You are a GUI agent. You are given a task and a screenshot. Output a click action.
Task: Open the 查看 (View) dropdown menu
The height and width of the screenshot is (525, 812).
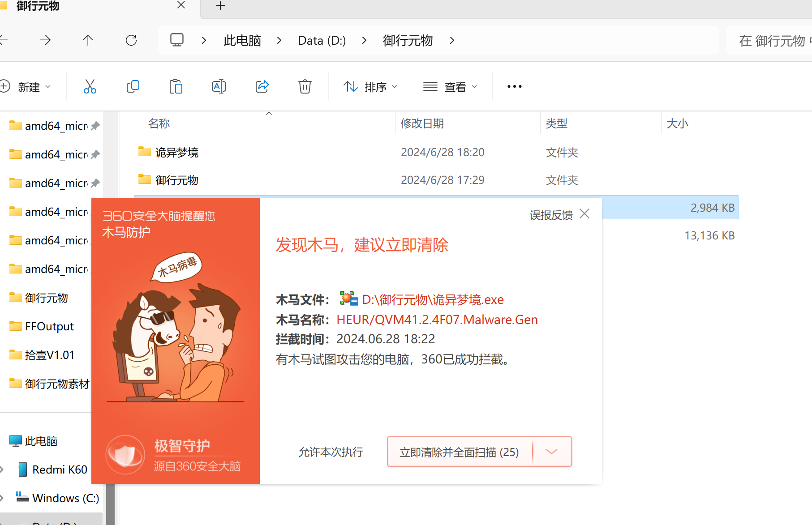[x=450, y=86]
